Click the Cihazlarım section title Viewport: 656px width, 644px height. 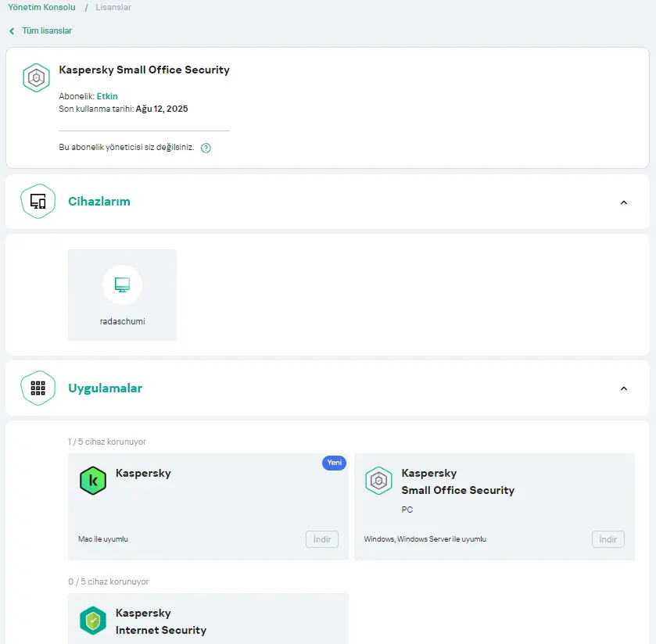(x=99, y=201)
